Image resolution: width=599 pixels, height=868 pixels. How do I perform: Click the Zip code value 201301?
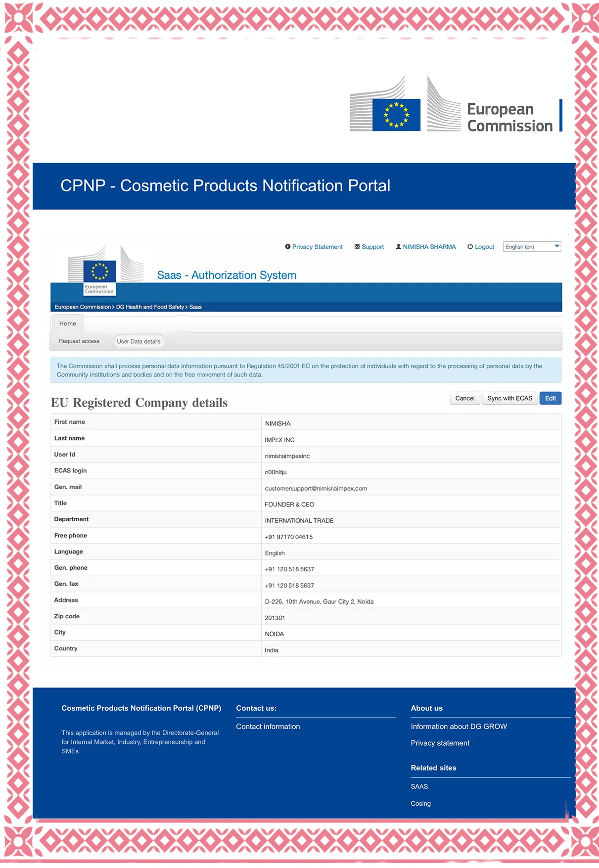tap(275, 618)
